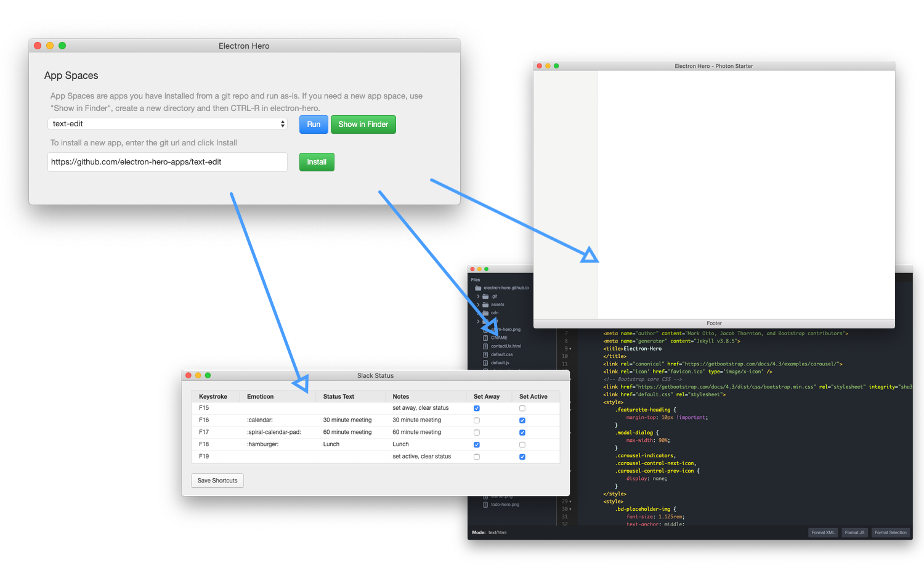Screen dimensions: 924x578
Task: Click the assets folder icon
Action: click(485, 304)
